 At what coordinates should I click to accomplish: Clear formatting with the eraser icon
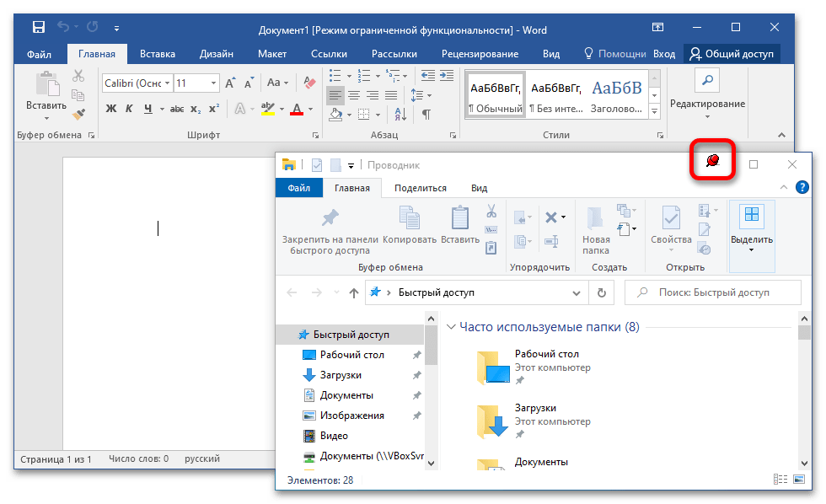(309, 83)
